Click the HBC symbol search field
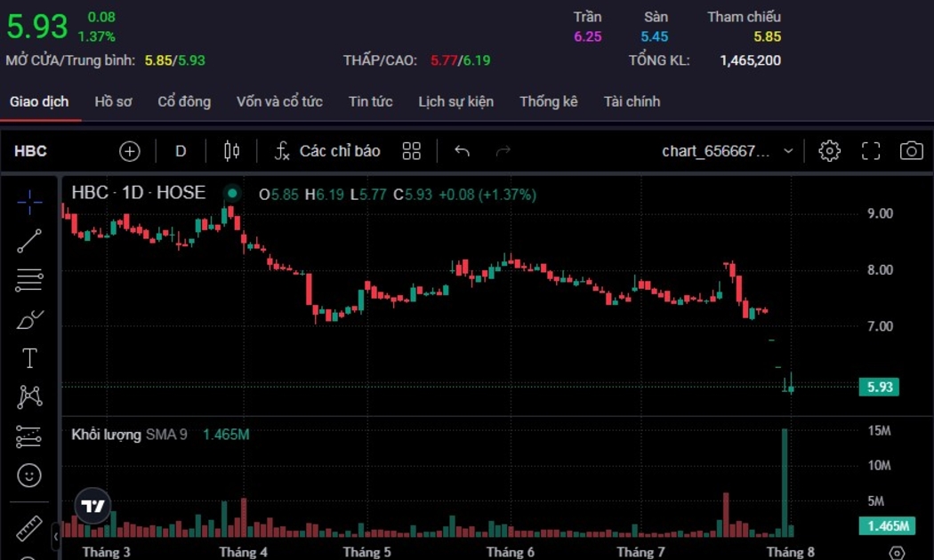The height and width of the screenshot is (560, 934). pyautogui.click(x=31, y=151)
